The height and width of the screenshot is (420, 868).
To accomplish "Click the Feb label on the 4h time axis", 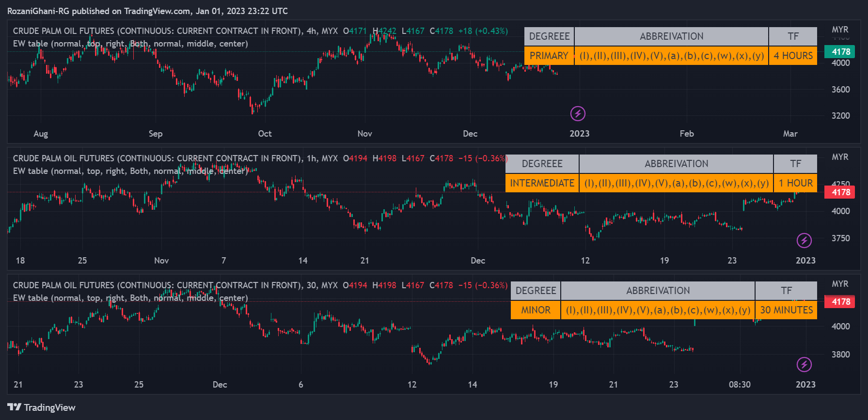I will [687, 134].
